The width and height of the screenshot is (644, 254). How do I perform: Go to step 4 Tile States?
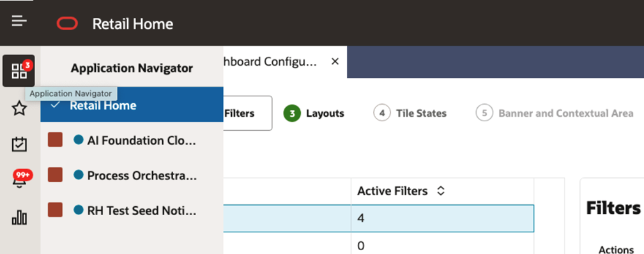pyautogui.click(x=410, y=113)
